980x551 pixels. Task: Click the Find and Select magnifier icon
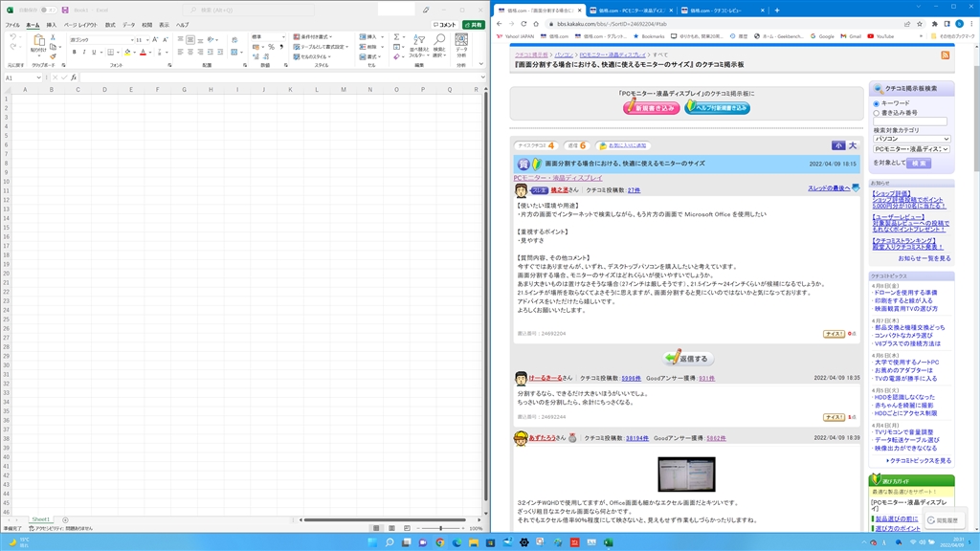(x=439, y=40)
